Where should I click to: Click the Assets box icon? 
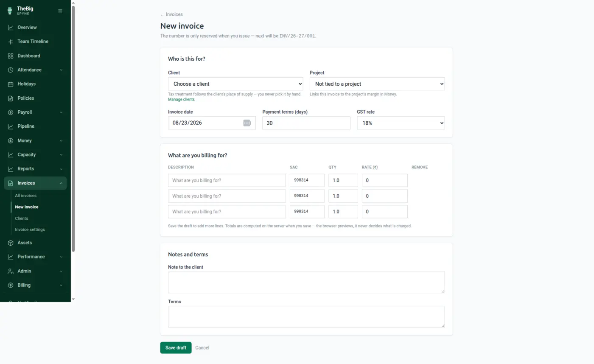pos(11,243)
